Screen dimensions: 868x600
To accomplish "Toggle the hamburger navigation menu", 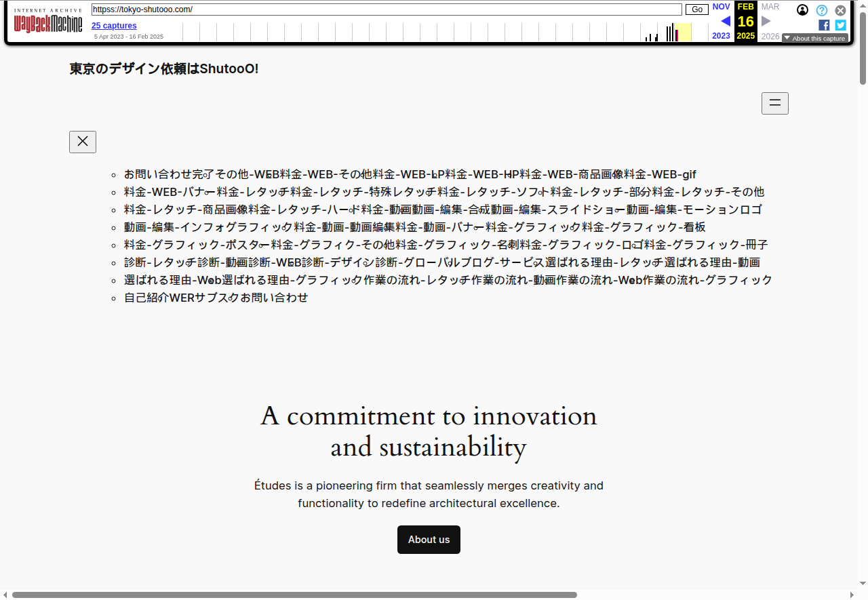I will [x=774, y=103].
